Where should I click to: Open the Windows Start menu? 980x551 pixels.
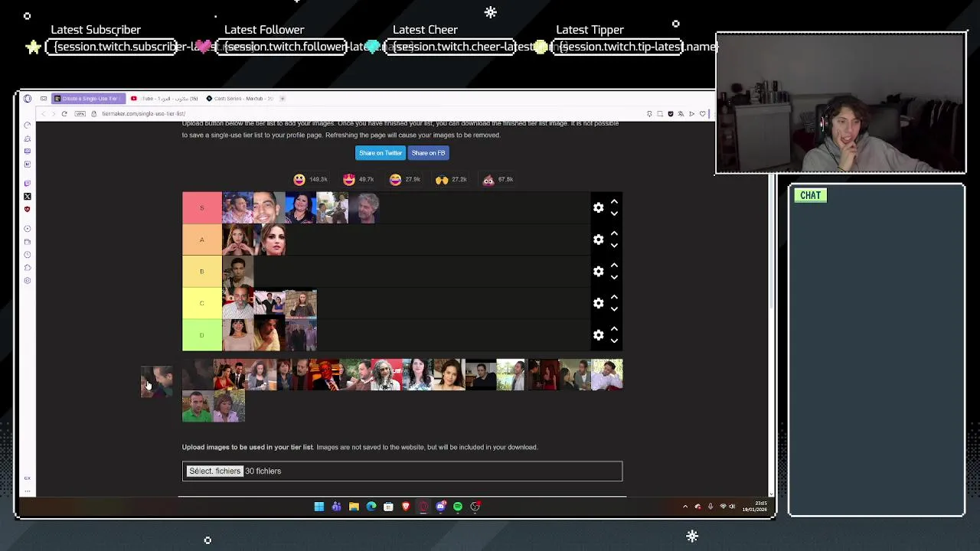[319, 506]
